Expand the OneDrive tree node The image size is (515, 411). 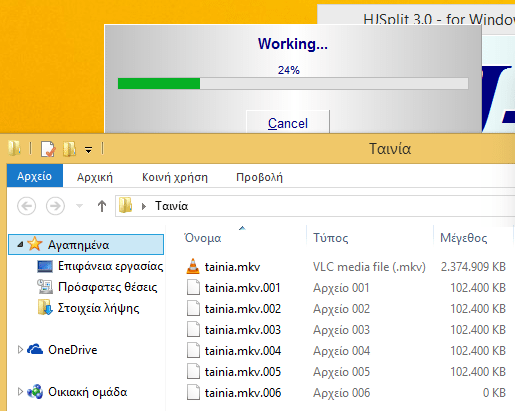click(x=20, y=349)
